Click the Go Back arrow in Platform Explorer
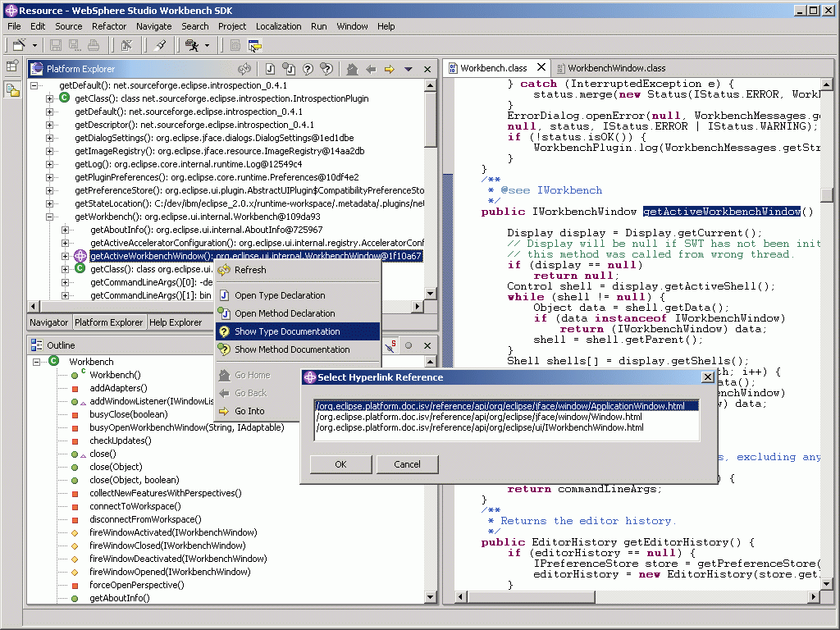Viewport: 840px width, 630px height. point(371,69)
